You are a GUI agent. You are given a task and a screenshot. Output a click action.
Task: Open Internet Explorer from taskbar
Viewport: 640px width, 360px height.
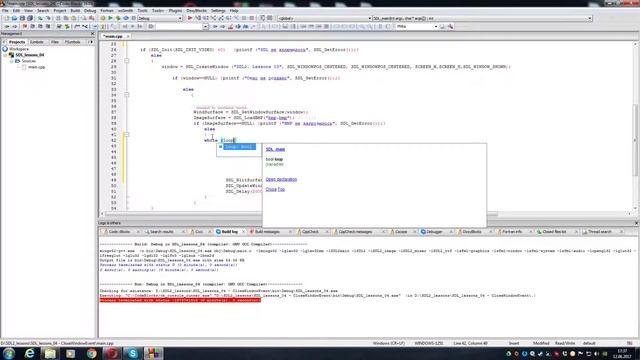point(29,353)
